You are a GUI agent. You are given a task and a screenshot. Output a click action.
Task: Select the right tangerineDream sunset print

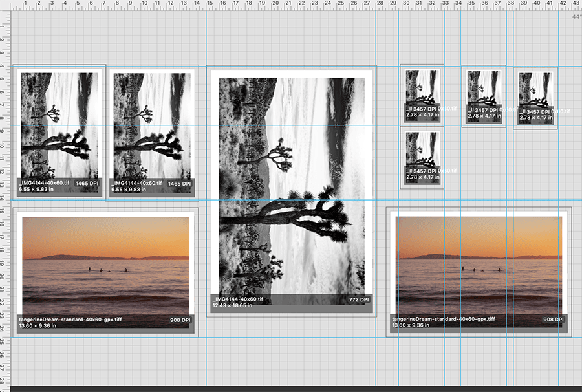click(479, 272)
